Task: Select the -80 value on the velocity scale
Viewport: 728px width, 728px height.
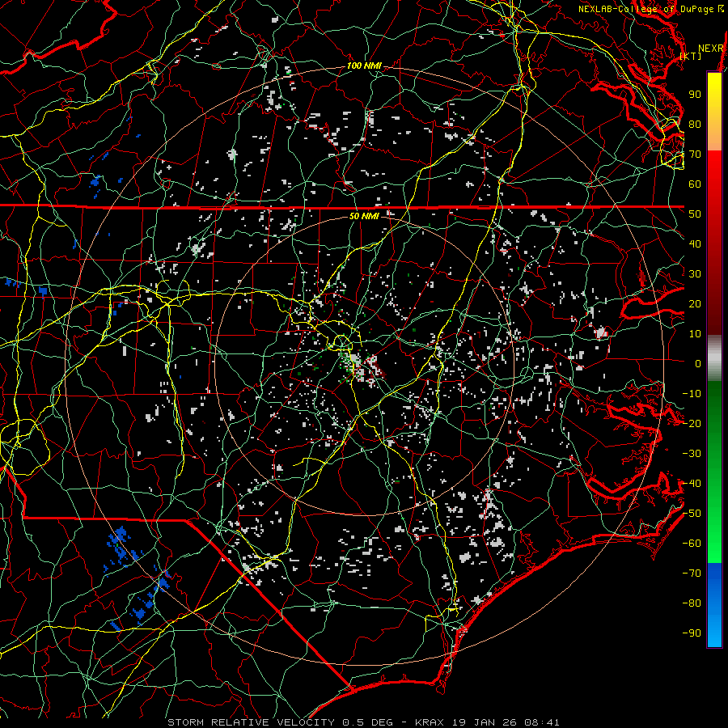Action: [692, 603]
